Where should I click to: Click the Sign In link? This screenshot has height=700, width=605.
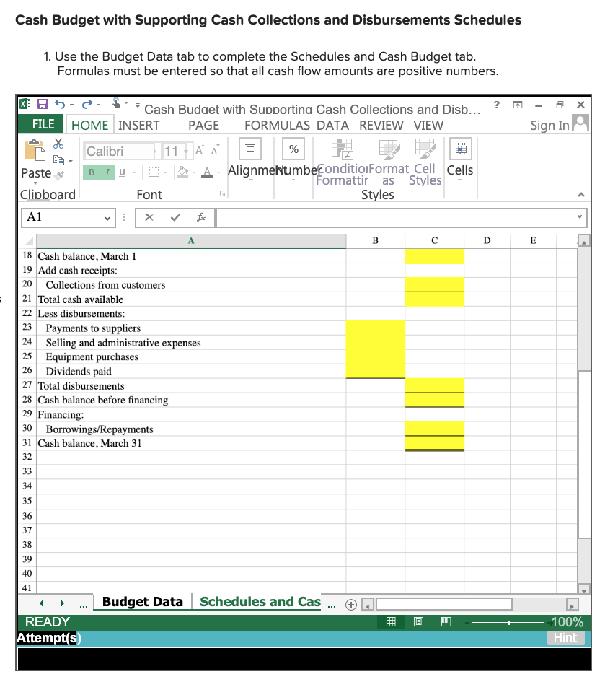point(551,125)
